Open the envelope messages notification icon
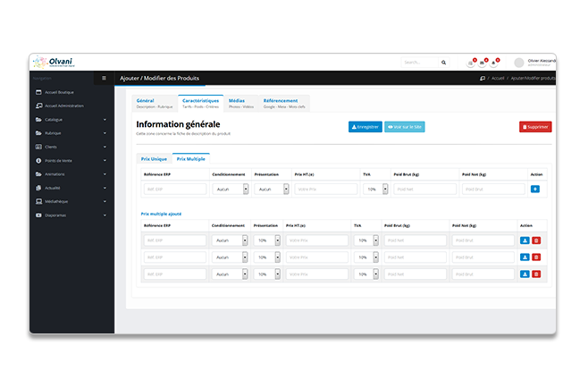 coord(482,63)
